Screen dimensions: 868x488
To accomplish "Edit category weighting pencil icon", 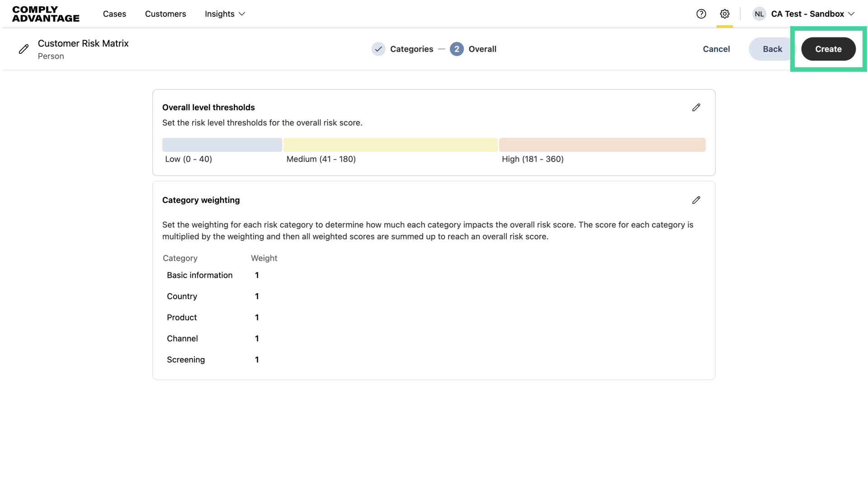I will coord(696,200).
